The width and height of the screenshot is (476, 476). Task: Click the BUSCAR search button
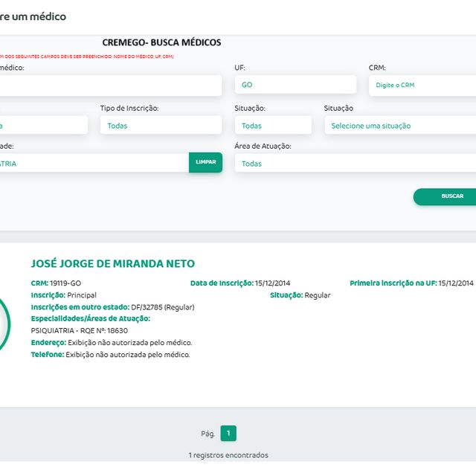[445, 196]
